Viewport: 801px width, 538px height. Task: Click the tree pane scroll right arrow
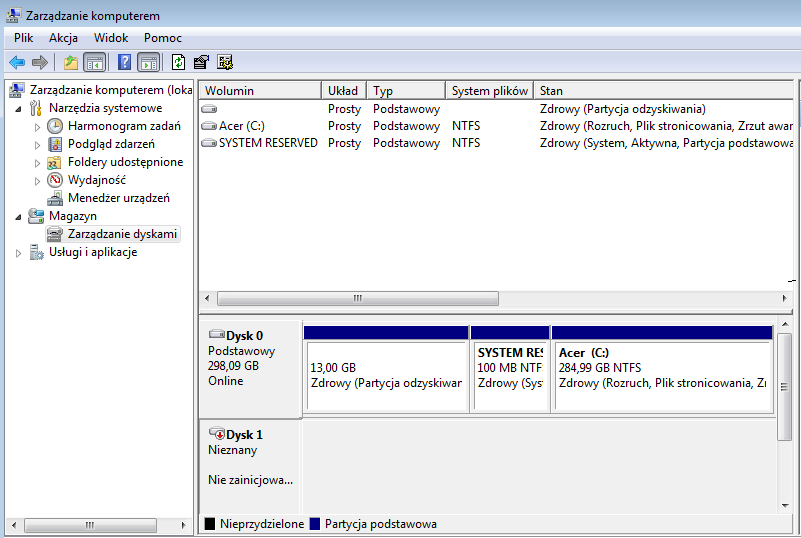pyautogui.click(x=184, y=525)
